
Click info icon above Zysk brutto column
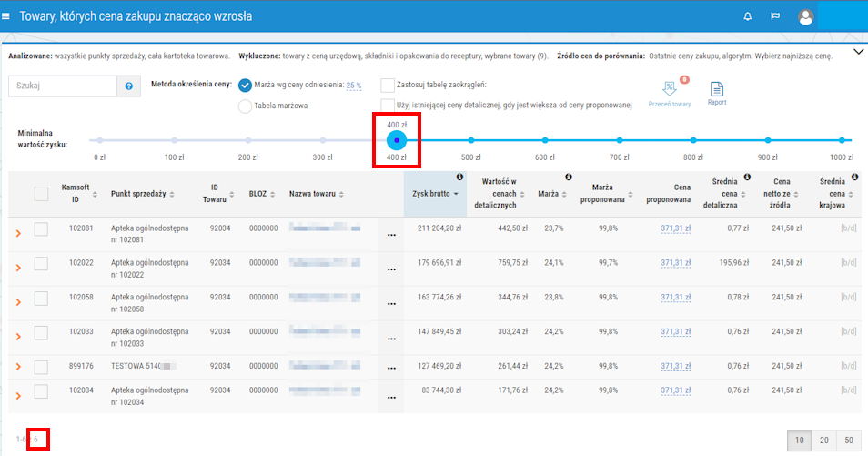click(460, 177)
